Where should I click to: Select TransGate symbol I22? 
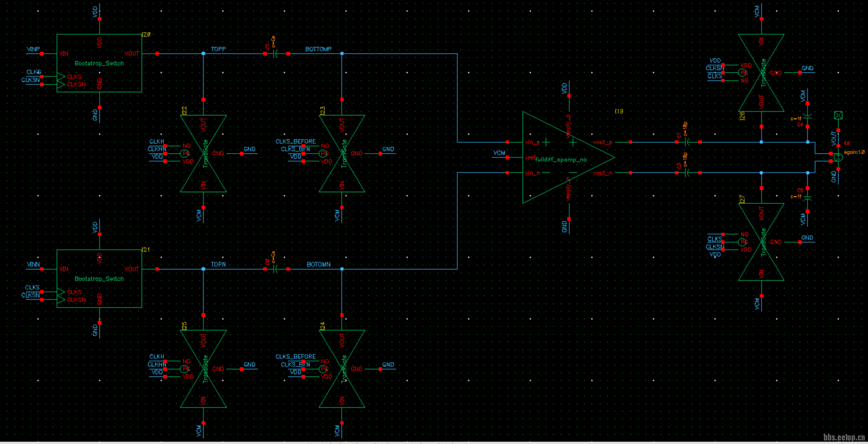point(204,153)
